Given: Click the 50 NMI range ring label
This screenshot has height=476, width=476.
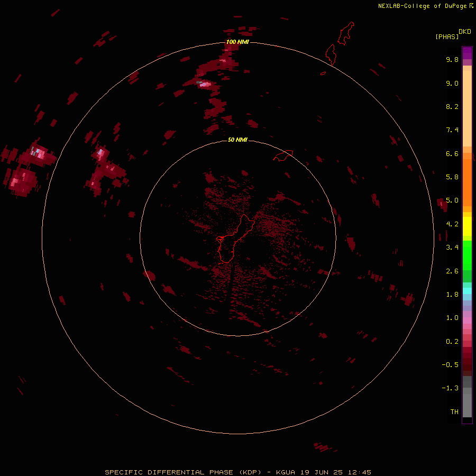Looking at the screenshot, I should click(x=237, y=140).
